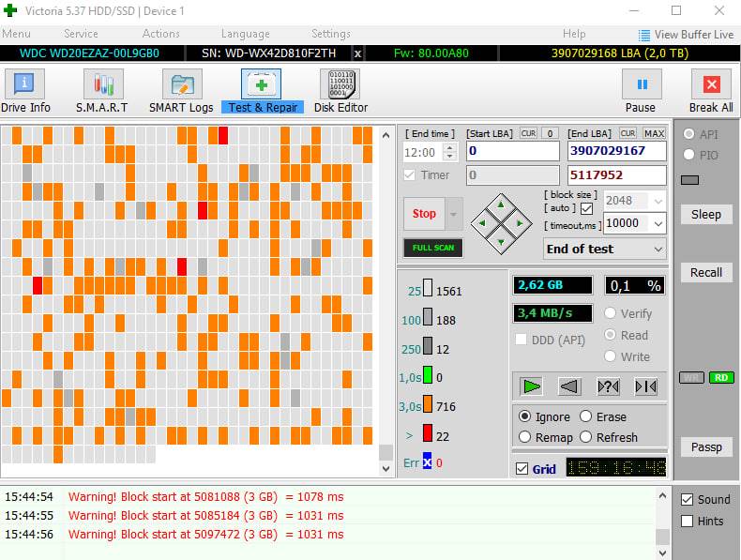Click the Passp button

(706, 447)
